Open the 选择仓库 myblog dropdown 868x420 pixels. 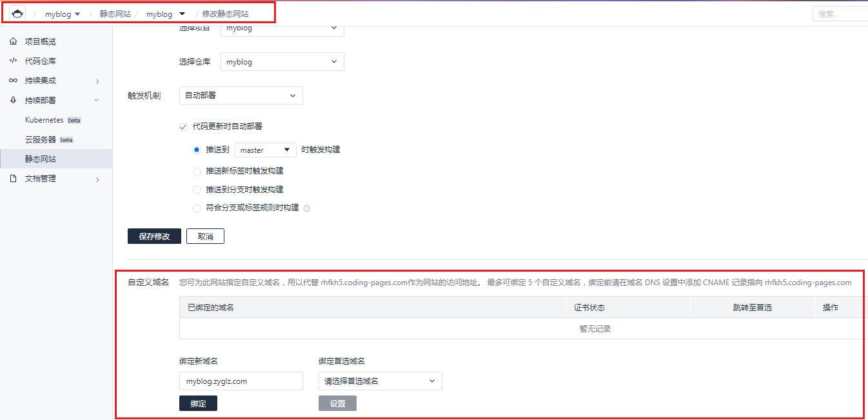(x=282, y=62)
